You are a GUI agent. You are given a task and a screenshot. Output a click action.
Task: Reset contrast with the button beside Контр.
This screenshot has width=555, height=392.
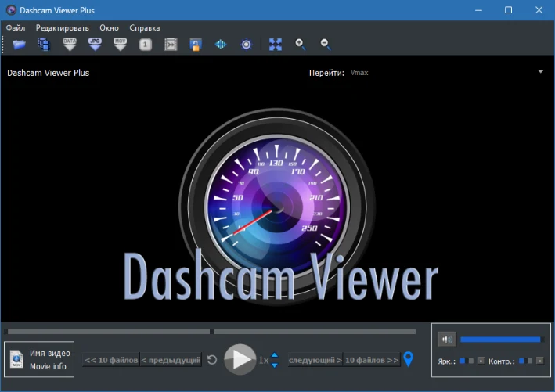click(x=539, y=361)
